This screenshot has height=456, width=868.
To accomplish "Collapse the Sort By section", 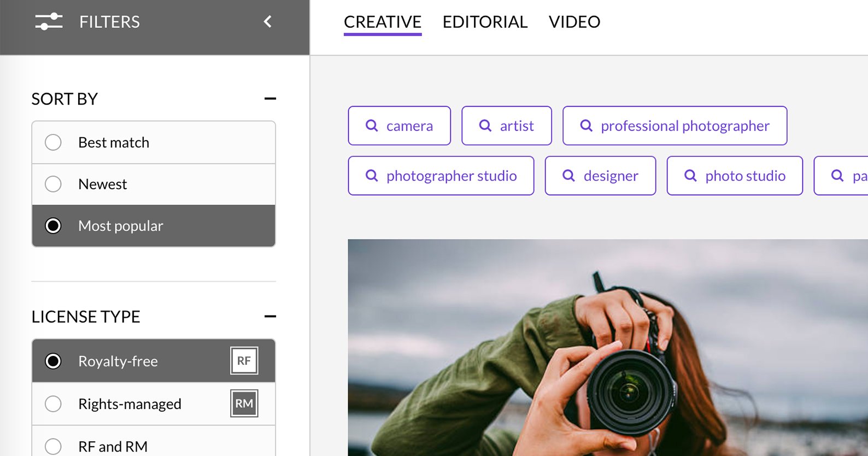I will (270, 99).
